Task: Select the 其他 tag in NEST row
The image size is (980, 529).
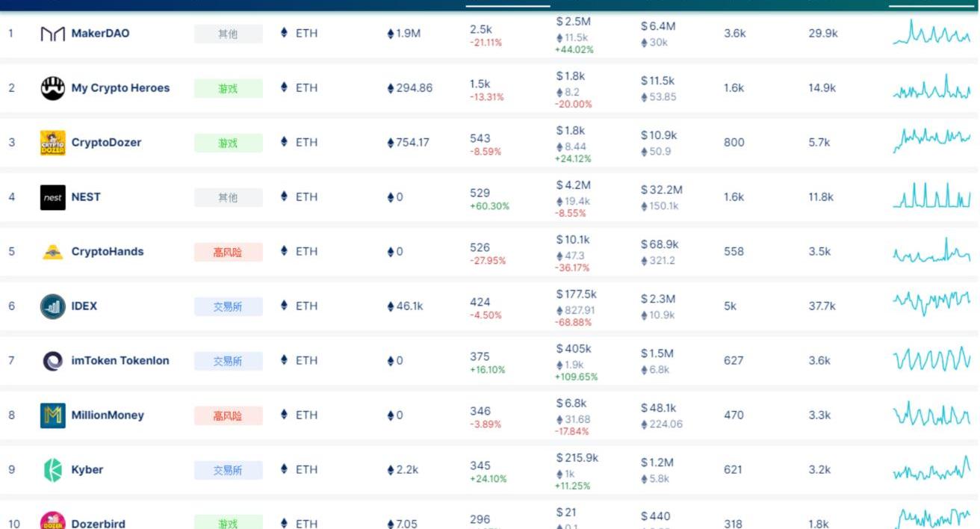Action: click(x=228, y=197)
